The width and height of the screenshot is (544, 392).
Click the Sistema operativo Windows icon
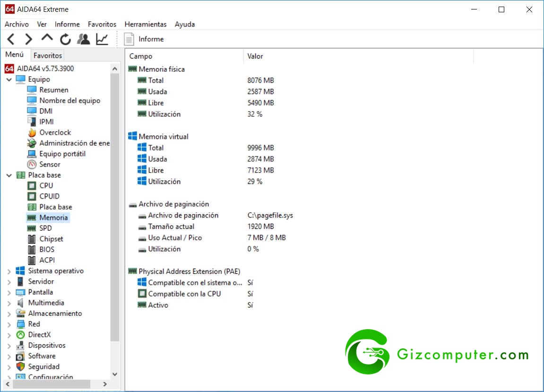click(20, 271)
